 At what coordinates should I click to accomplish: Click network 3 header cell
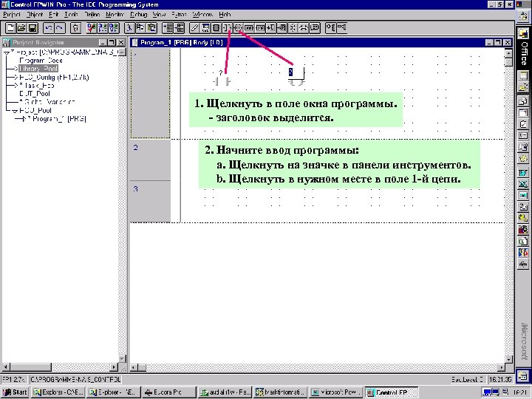click(x=151, y=201)
